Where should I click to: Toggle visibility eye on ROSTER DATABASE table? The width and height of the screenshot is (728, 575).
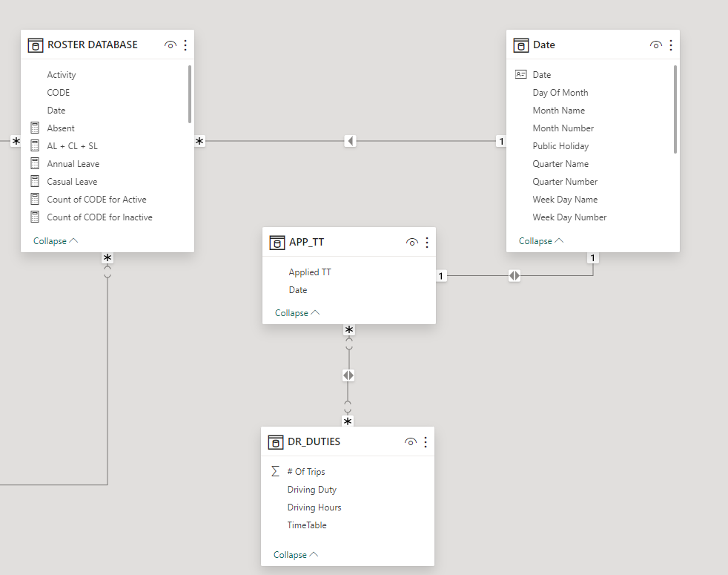pyautogui.click(x=171, y=45)
